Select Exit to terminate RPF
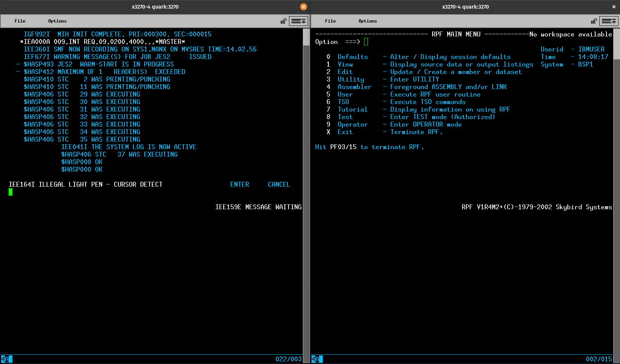 pyautogui.click(x=345, y=132)
